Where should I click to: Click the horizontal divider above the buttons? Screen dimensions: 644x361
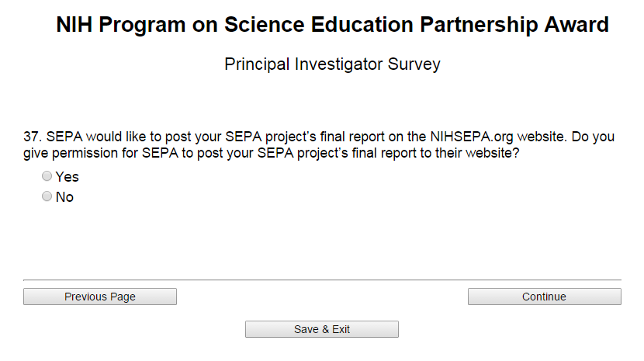tap(322, 279)
